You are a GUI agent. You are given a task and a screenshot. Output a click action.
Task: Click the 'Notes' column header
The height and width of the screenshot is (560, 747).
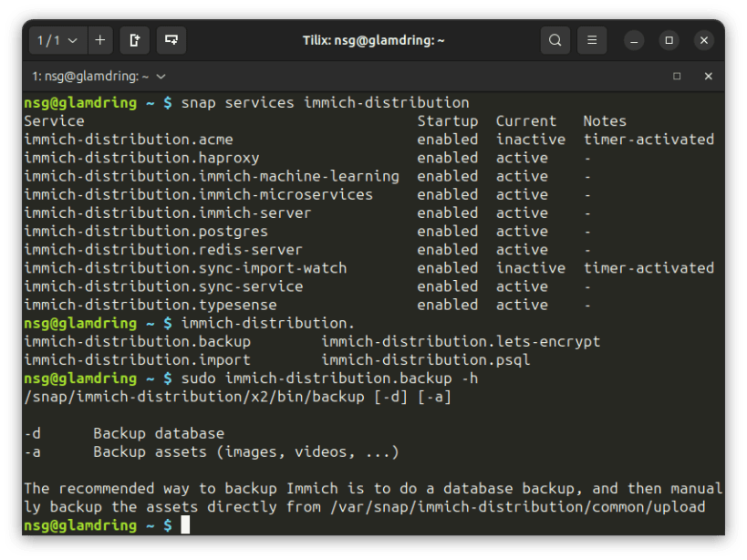pos(605,121)
